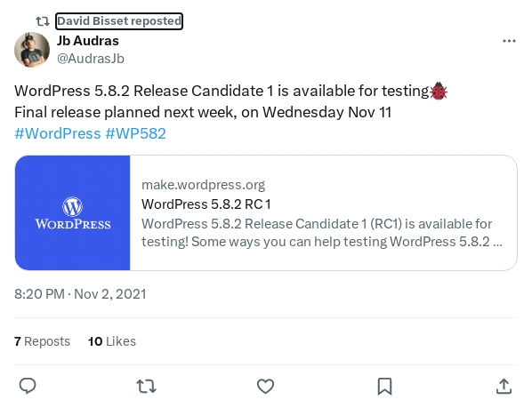Follow the #WP582 hashtag
The width and height of the screenshot is (532, 400).
click(x=136, y=133)
